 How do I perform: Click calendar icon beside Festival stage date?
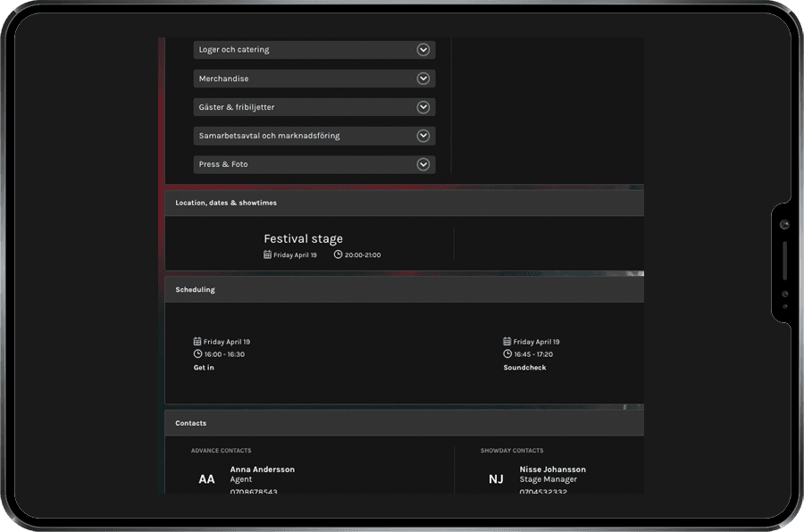click(268, 254)
